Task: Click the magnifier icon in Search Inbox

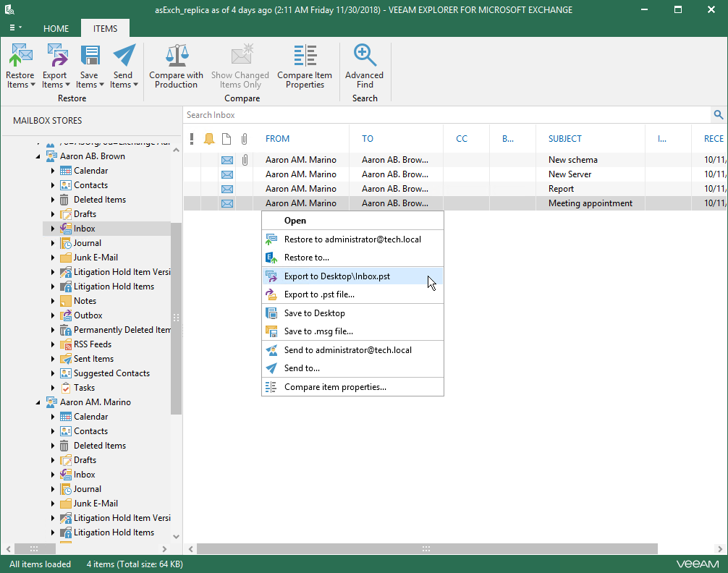Action: [x=718, y=115]
